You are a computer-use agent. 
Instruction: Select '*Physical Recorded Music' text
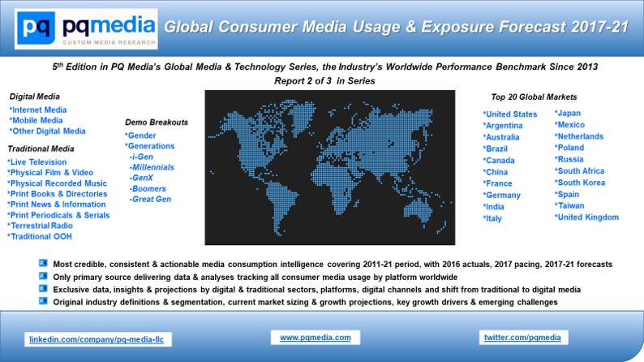[x=57, y=183]
